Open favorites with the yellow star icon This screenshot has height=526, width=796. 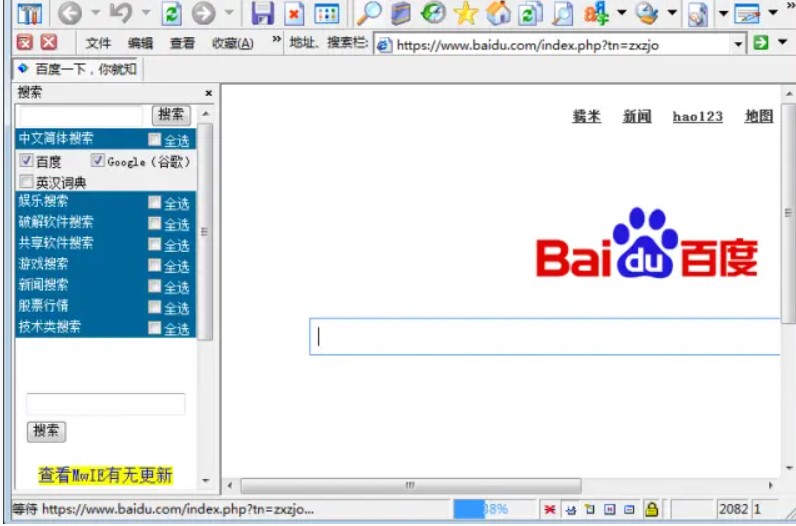[x=466, y=13]
